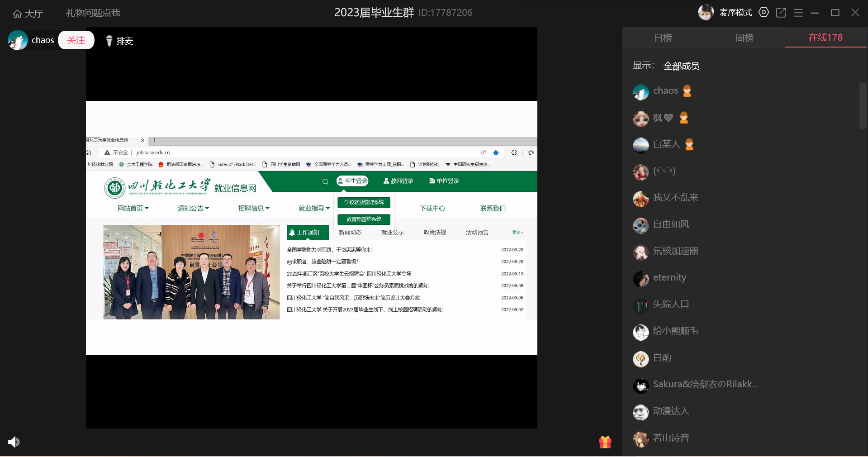Image resolution: width=868 pixels, height=457 pixels.
Task: Go to the 大厅 home lobby
Action: [x=28, y=13]
